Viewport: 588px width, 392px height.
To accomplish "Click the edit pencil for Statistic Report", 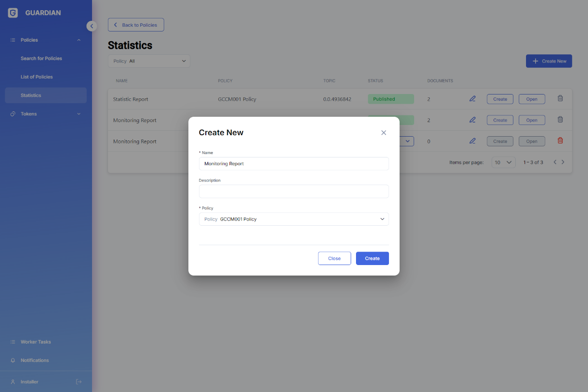I will (x=472, y=99).
